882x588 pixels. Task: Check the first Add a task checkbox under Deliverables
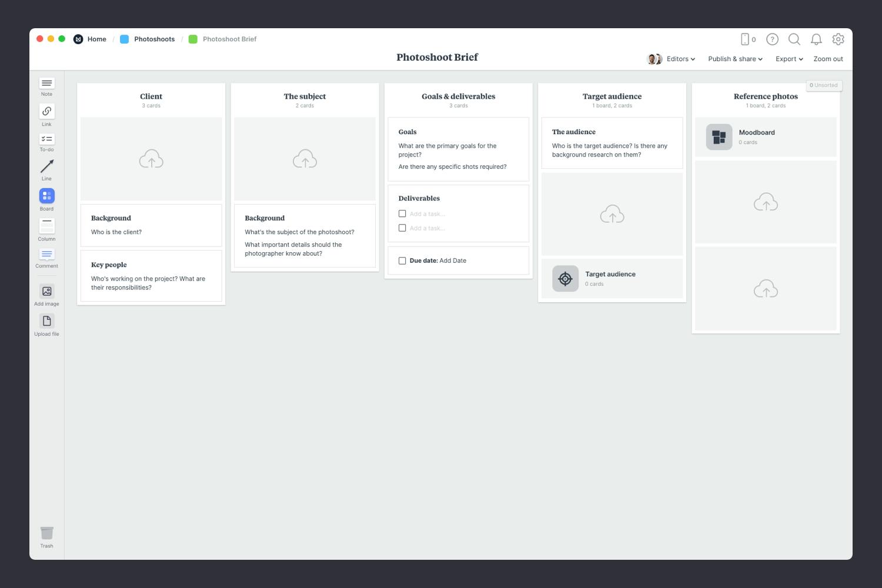(x=402, y=213)
